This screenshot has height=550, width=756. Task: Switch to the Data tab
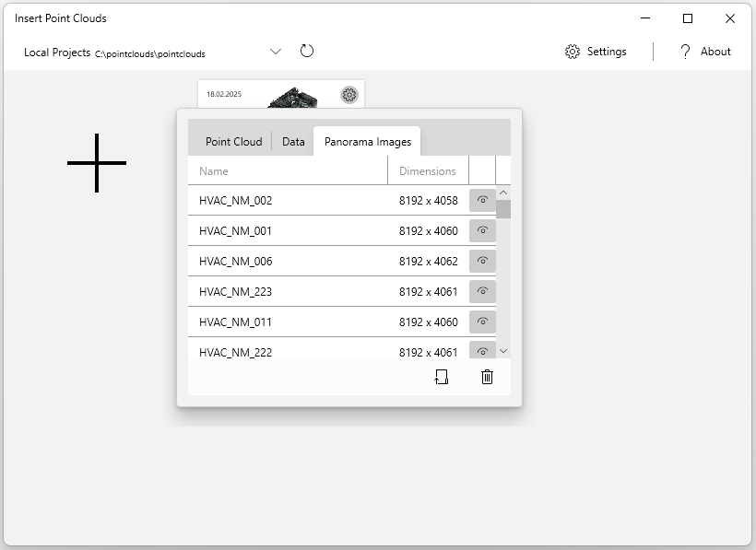pos(293,142)
